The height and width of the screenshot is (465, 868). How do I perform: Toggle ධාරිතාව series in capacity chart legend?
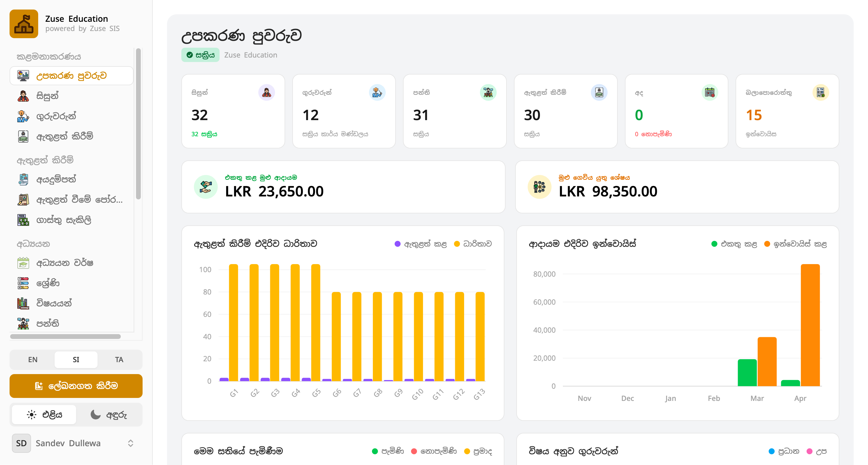pos(473,244)
